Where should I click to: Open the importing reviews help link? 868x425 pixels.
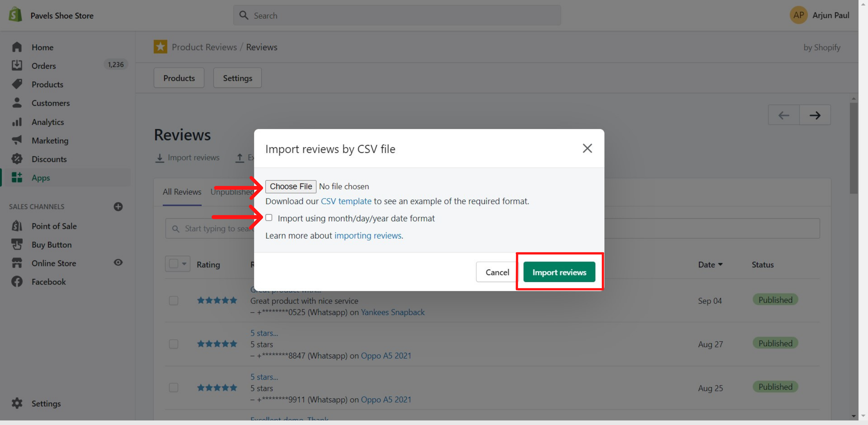[x=368, y=235]
